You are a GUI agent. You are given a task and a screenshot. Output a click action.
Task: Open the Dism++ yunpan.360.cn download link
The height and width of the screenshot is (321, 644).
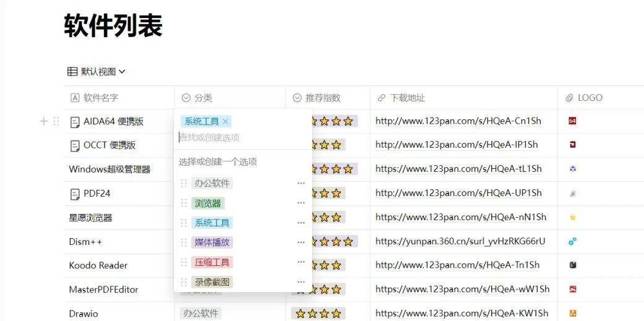pos(460,241)
